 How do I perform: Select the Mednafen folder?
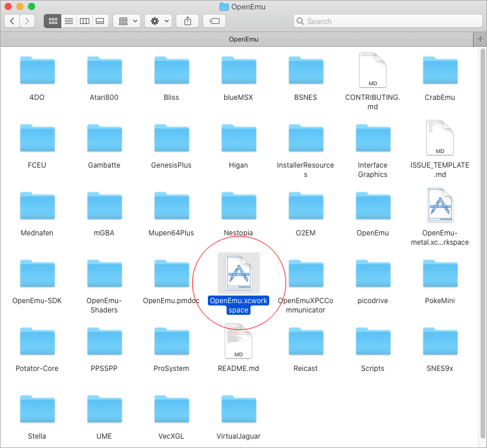point(37,206)
